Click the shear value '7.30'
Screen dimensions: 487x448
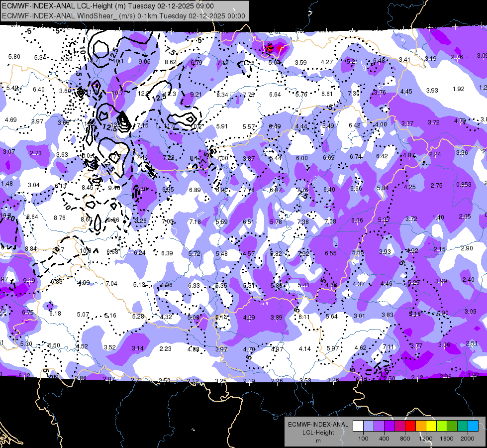tap(354, 93)
